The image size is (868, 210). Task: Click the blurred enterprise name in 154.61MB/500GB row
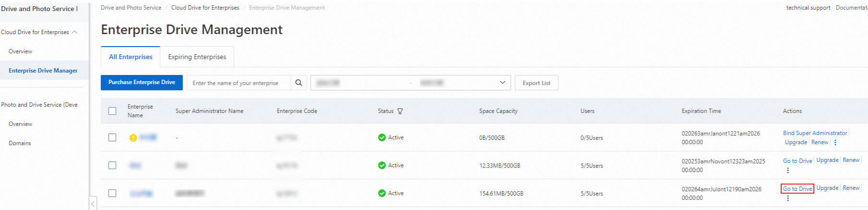coord(141,193)
